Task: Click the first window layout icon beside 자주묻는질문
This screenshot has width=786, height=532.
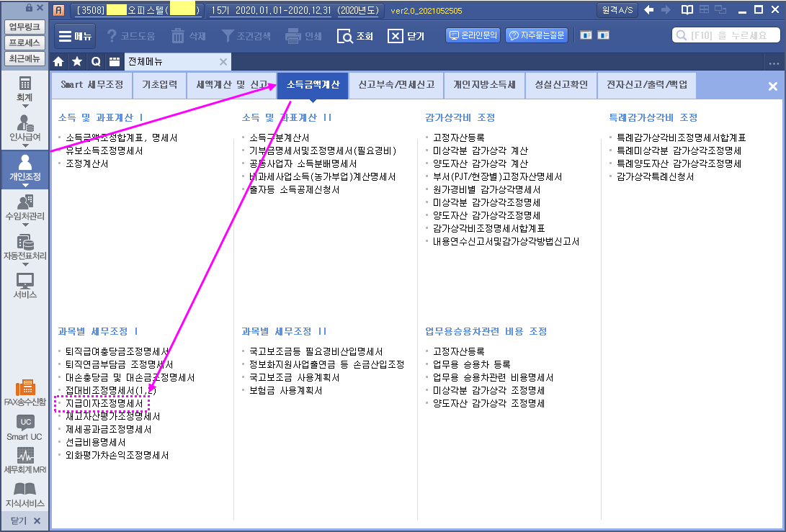Action: [x=586, y=35]
